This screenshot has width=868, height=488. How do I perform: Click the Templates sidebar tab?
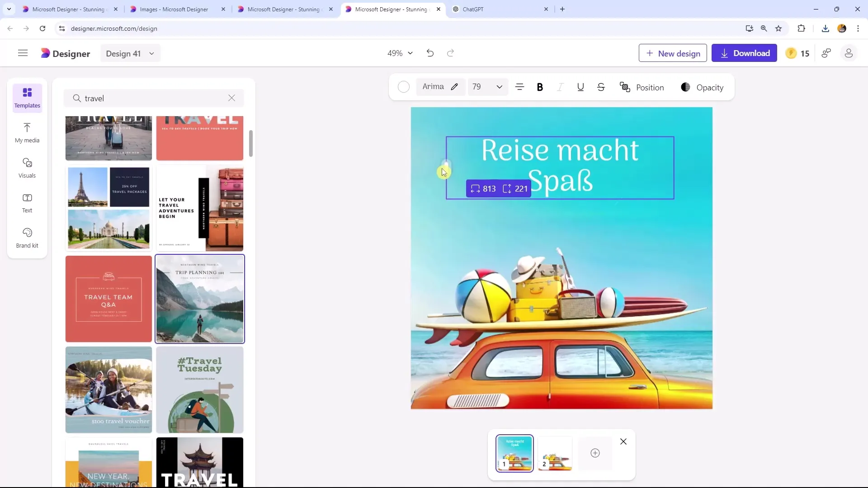[27, 97]
